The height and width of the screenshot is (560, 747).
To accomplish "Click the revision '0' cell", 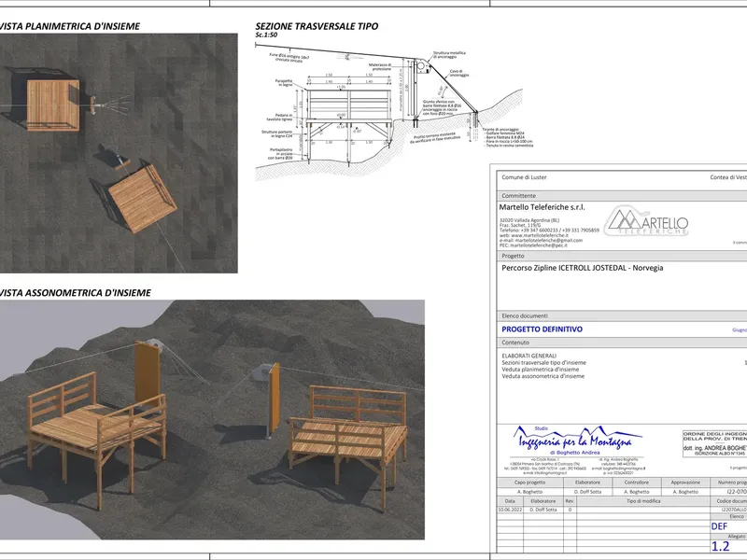I will [570, 510].
